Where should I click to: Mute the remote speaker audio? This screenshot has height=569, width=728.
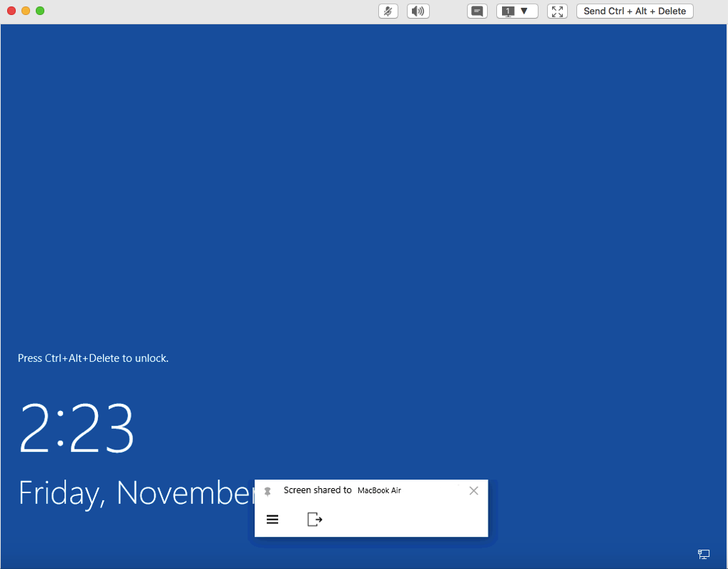418,11
